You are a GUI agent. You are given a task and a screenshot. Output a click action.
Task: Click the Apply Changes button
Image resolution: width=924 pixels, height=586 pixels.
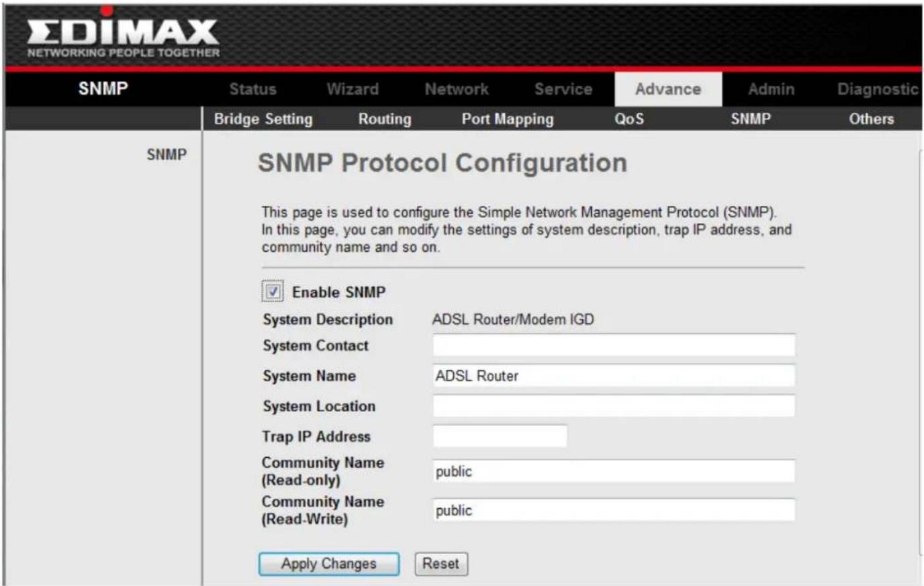(329, 564)
